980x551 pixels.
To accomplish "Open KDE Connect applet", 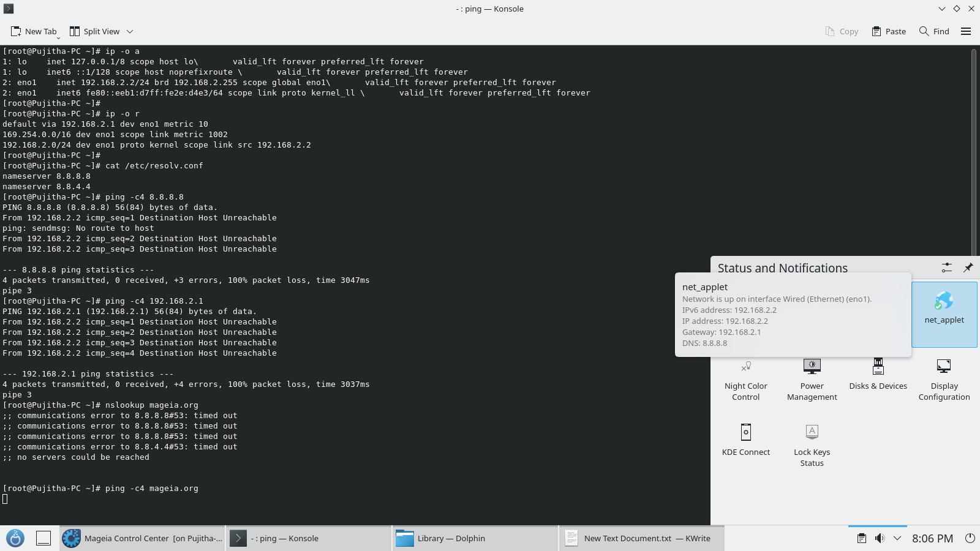I will (x=745, y=440).
